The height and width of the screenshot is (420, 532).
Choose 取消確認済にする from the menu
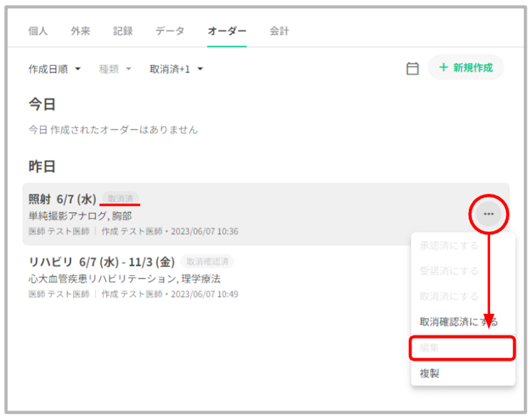point(458,322)
